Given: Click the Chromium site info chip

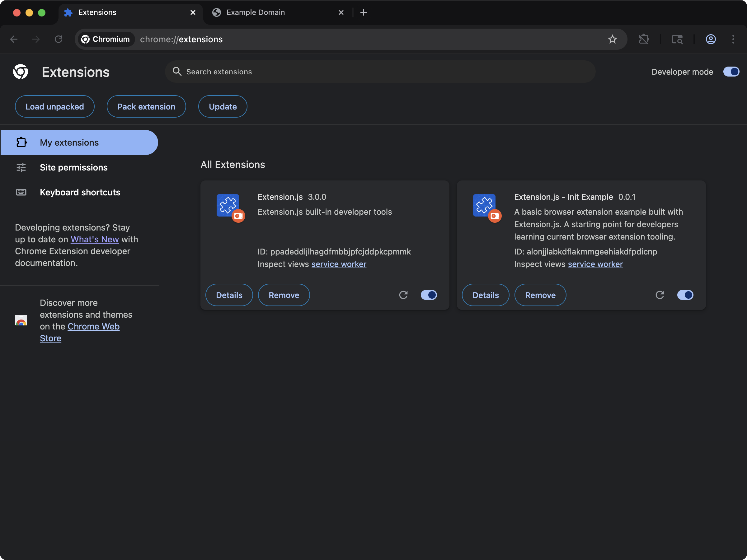Looking at the screenshot, I should (x=106, y=39).
